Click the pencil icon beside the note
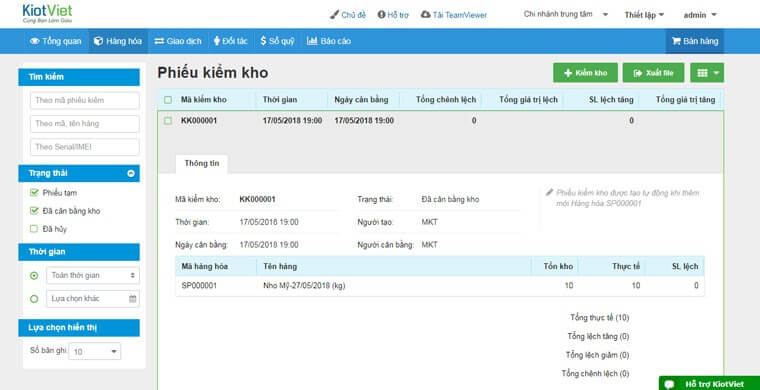 [x=549, y=192]
